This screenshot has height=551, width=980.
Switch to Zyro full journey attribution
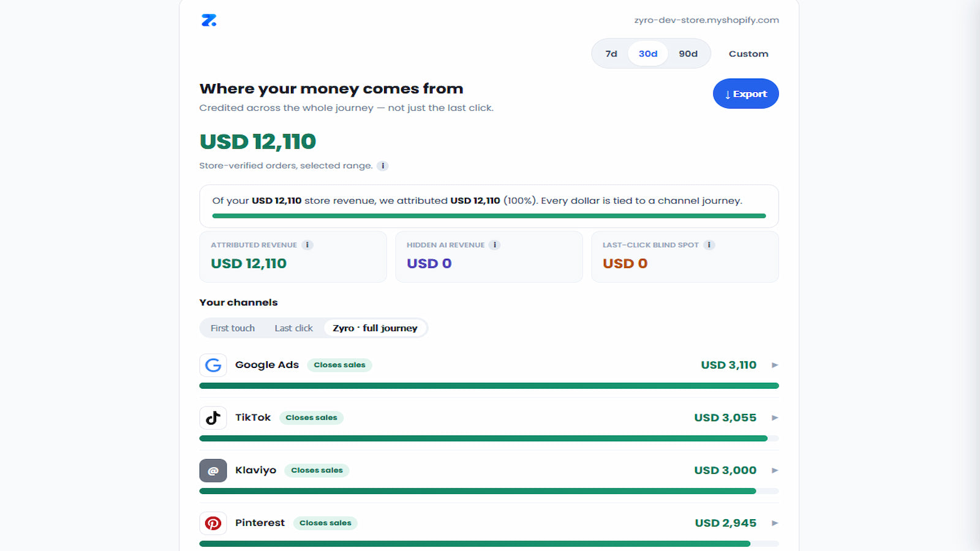click(375, 328)
